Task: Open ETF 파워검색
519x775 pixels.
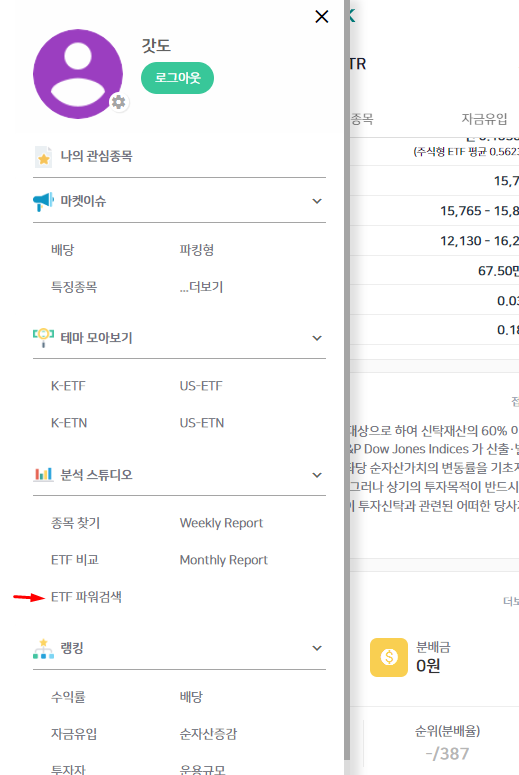Action: click(86, 597)
